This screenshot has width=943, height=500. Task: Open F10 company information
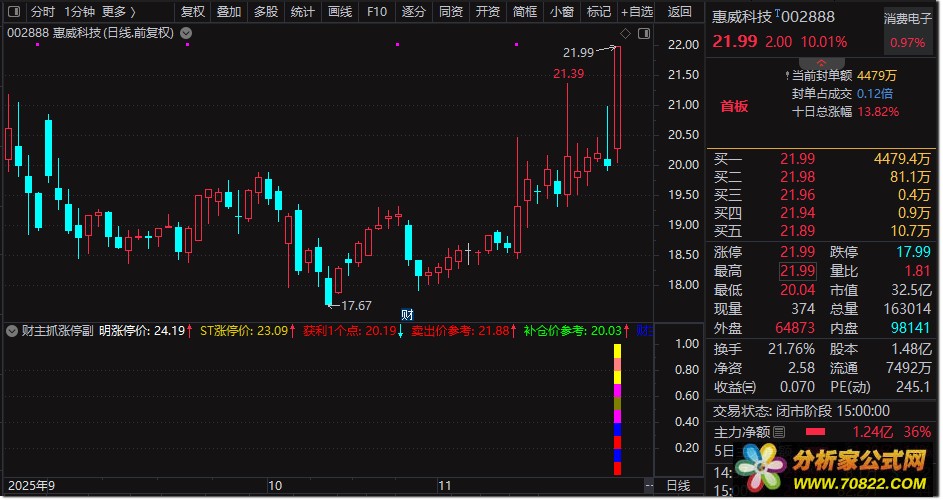377,11
